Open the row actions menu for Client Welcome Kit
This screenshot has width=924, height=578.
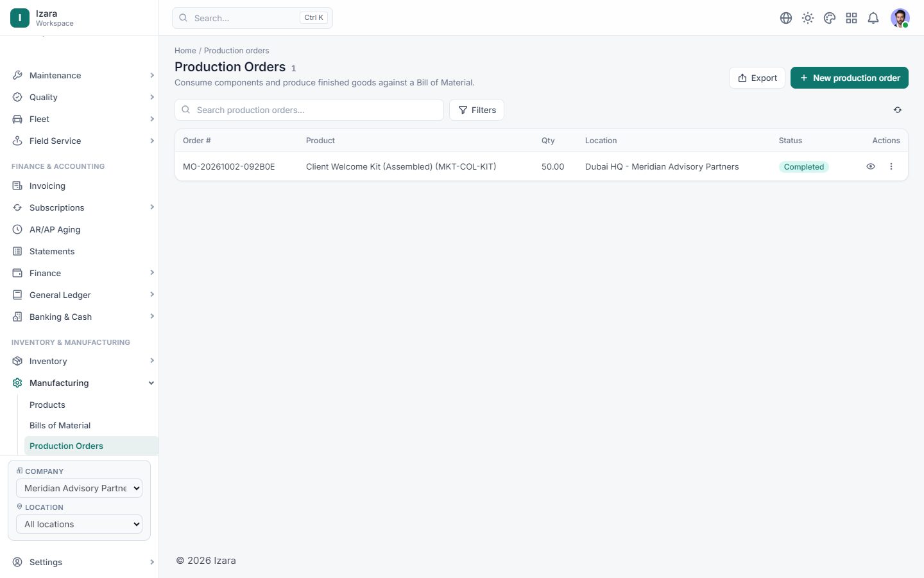[891, 166]
